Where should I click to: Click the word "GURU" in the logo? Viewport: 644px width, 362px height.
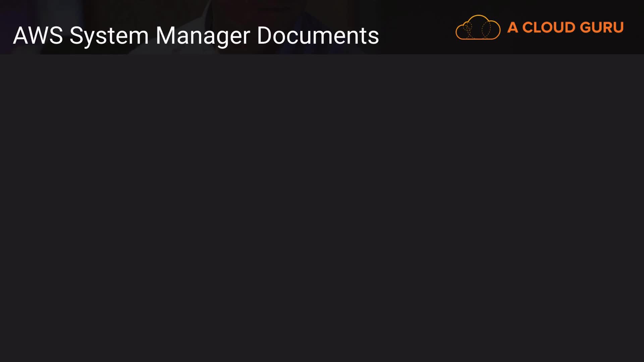602,27
